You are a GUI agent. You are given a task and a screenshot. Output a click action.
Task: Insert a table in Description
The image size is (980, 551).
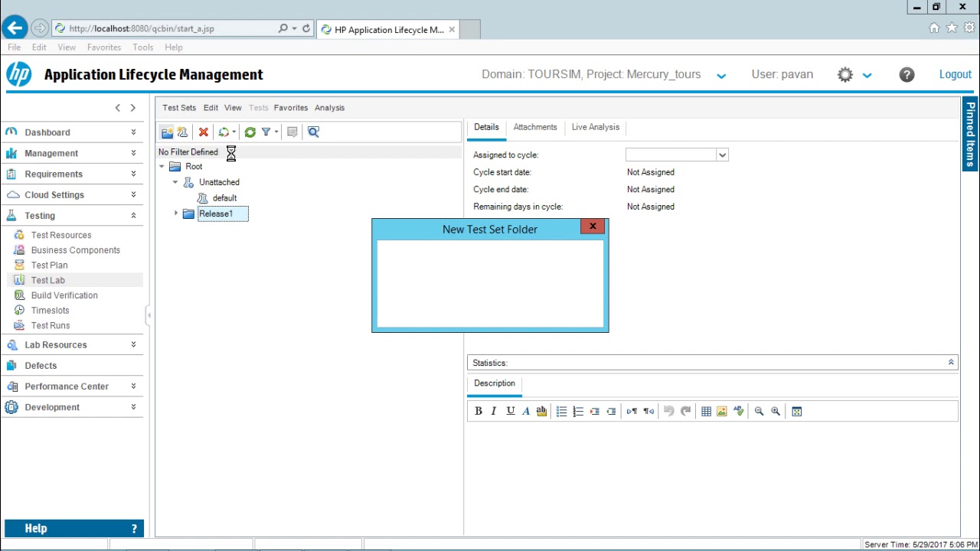[x=706, y=412]
